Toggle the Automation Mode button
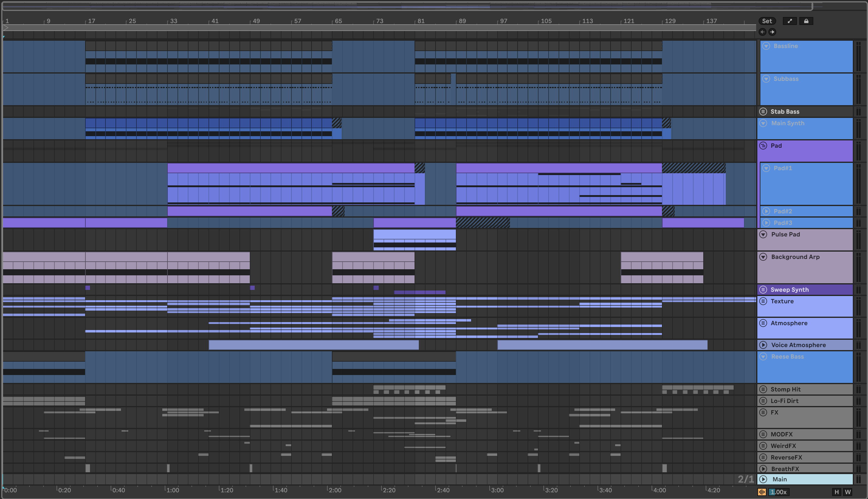The height and width of the screenshot is (499, 868). pos(790,21)
